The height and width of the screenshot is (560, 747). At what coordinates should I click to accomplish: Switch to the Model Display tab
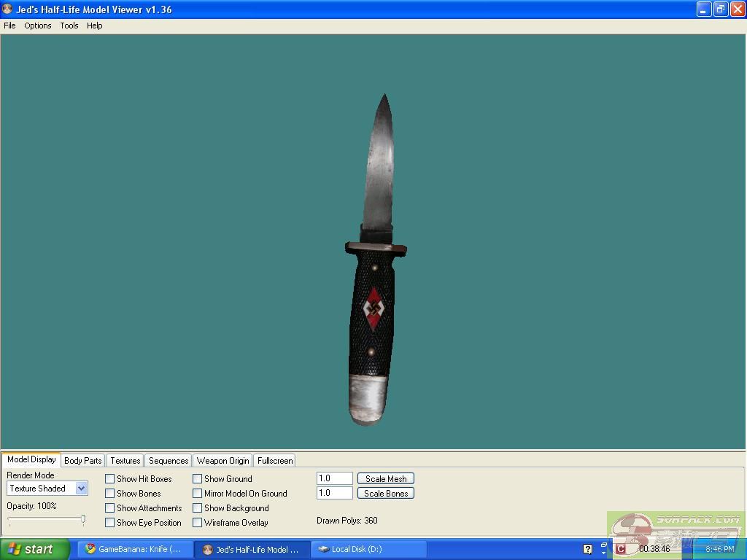31,459
